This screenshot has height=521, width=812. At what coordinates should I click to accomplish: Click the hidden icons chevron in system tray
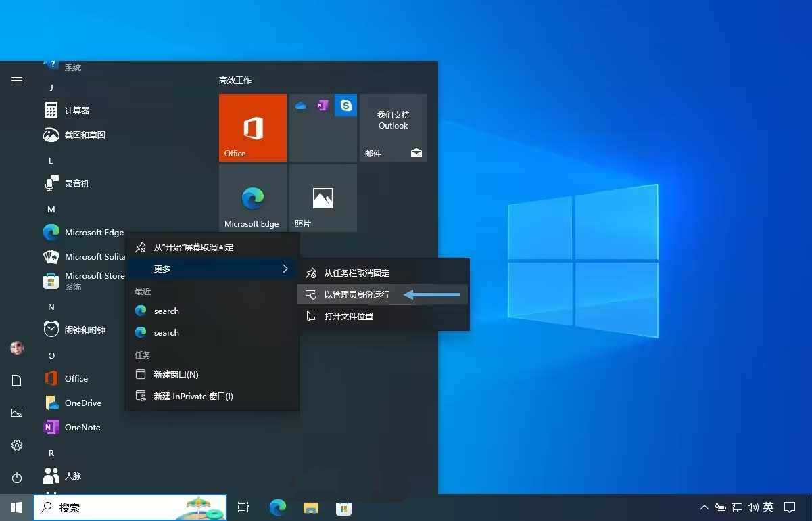704,507
